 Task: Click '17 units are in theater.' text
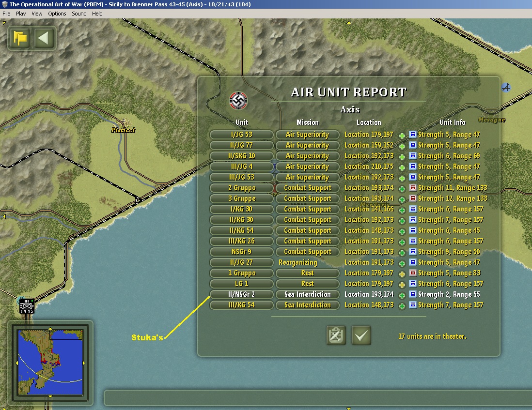pos(432,336)
